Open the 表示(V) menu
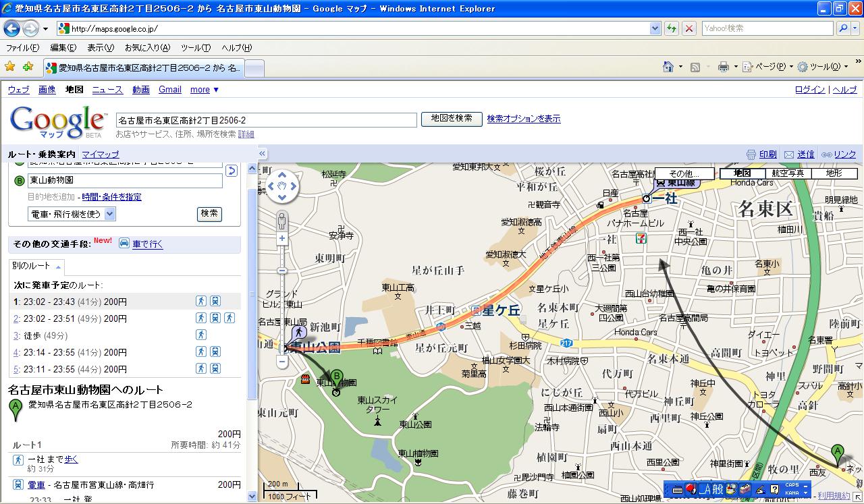The image size is (864, 504). (101, 48)
